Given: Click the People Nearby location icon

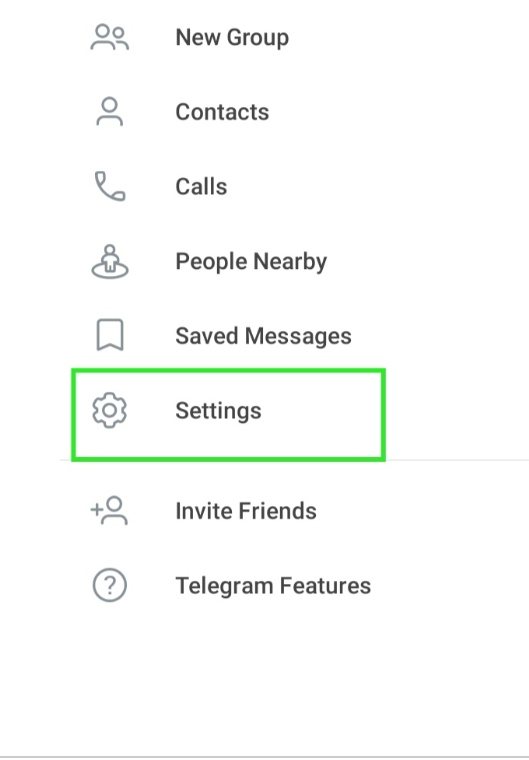Looking at the screenshot, I should (110, 261).
